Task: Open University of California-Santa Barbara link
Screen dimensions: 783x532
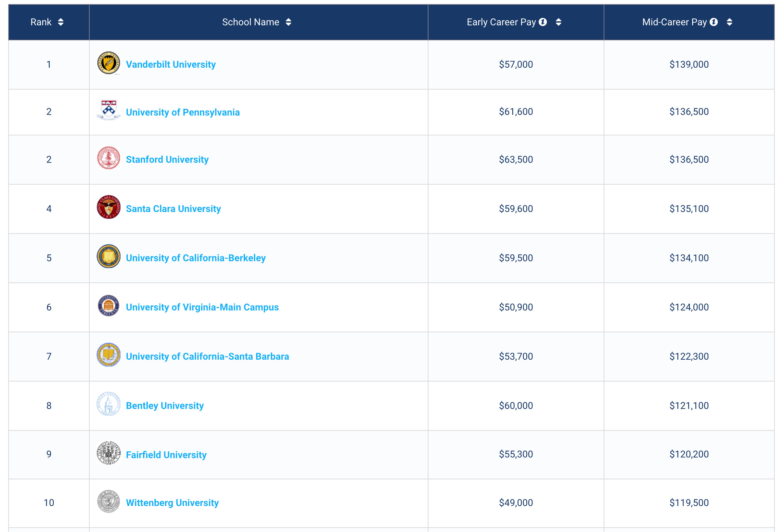Action: click(x=207, y=356)
